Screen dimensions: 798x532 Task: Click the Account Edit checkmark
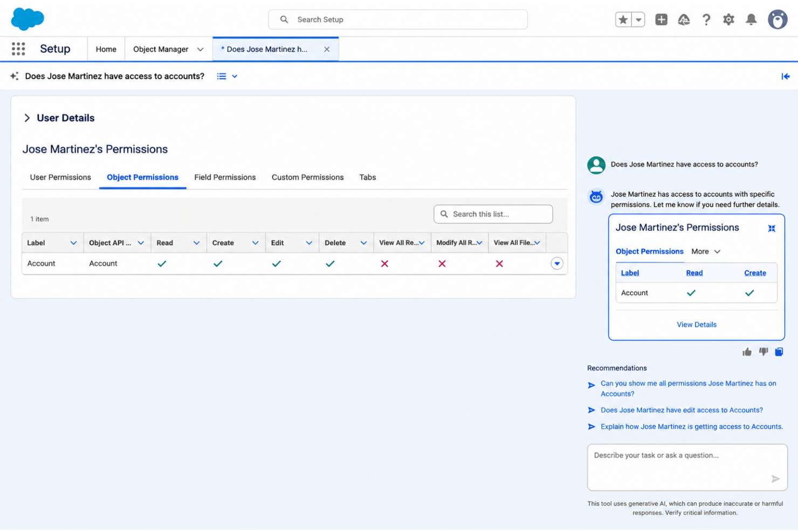(276, 264)
